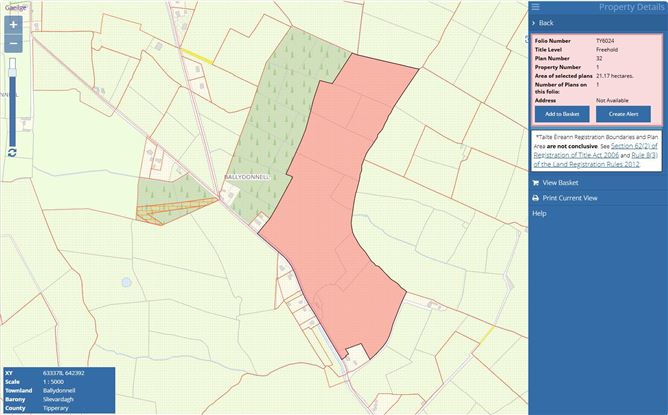This screenshot has width=668, height=415.
Task: Click the Folio Number label
Action: [553, 41]
